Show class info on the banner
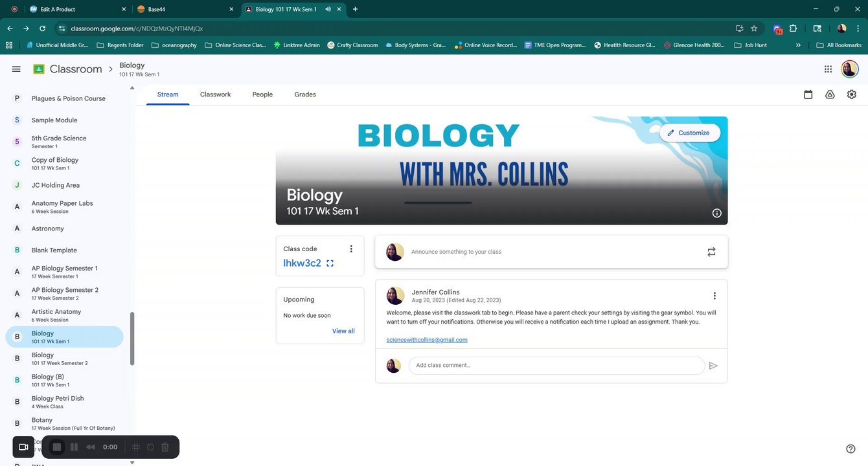This screenshot has height=466, width=868. tap(717, 213)
